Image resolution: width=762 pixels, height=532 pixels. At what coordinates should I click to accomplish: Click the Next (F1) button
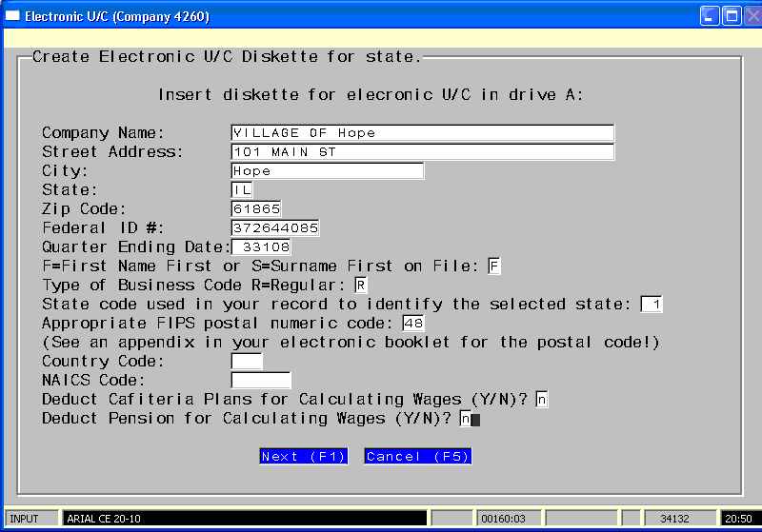tap(304, 457)
